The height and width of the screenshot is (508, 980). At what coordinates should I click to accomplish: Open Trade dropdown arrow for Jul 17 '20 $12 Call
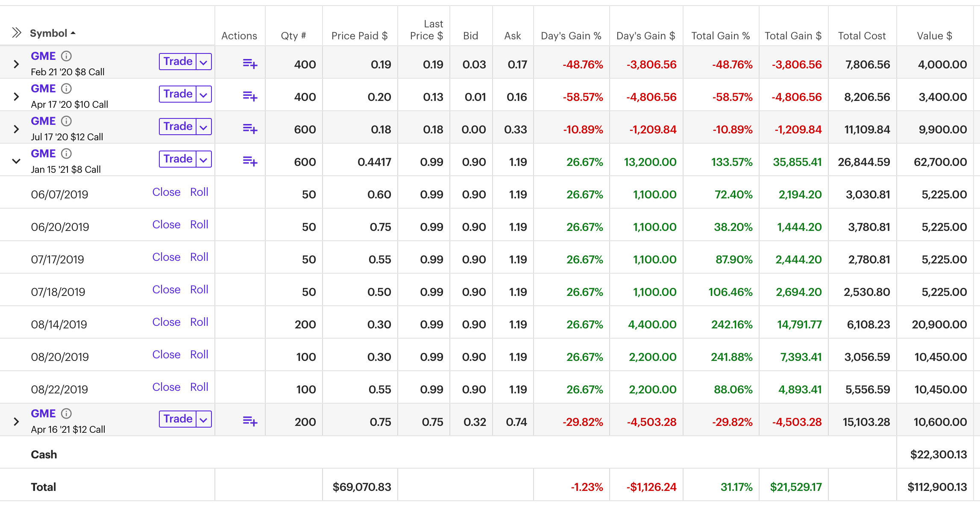pyautogui.click(x=204, y=127)
